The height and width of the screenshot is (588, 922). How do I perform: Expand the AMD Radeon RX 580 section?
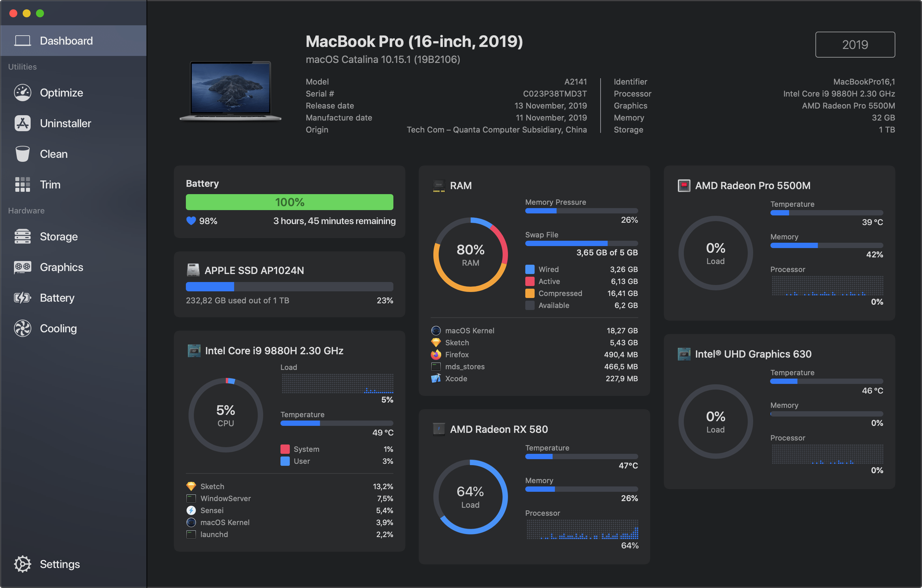[497, 429]
